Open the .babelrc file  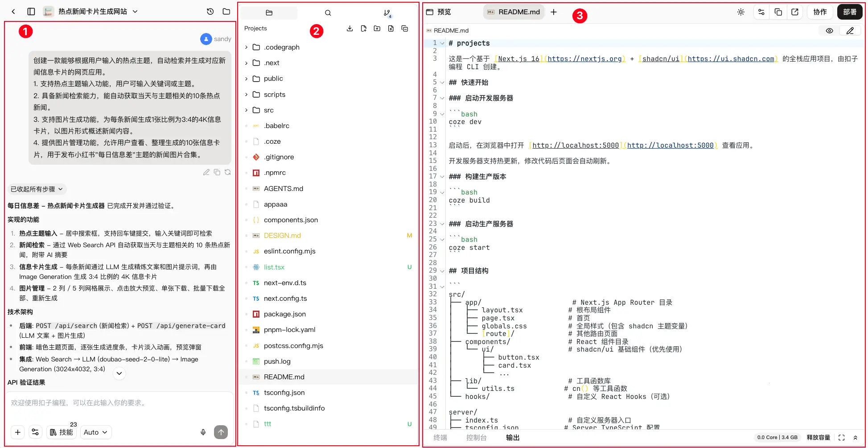[329, 126]
